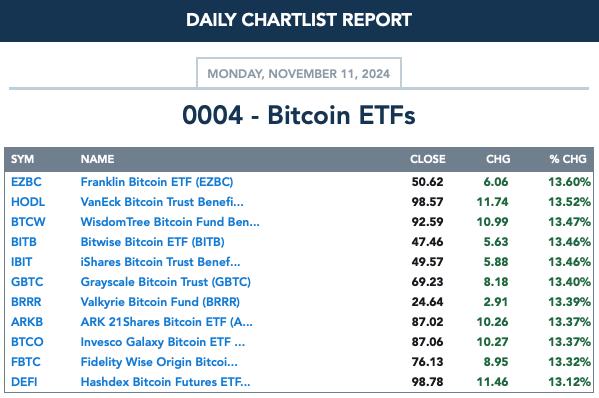Open the DEFI symbol link

24,382
